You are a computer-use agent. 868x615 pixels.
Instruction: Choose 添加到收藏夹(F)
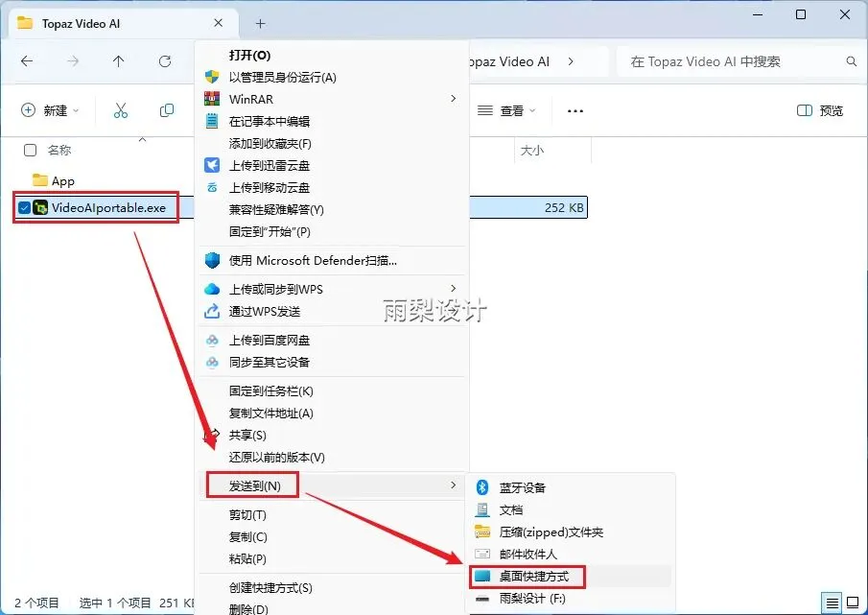click(x=332, y=143)
